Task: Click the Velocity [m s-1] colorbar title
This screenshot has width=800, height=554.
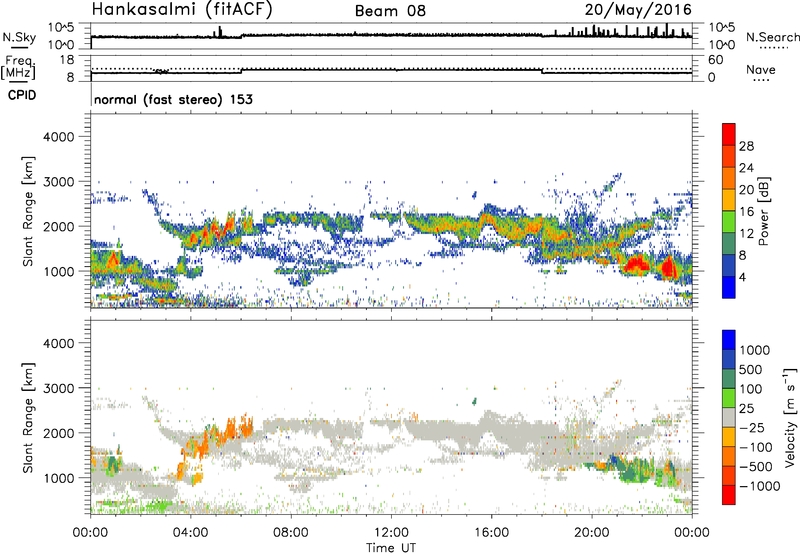Action: click(790, 417)
